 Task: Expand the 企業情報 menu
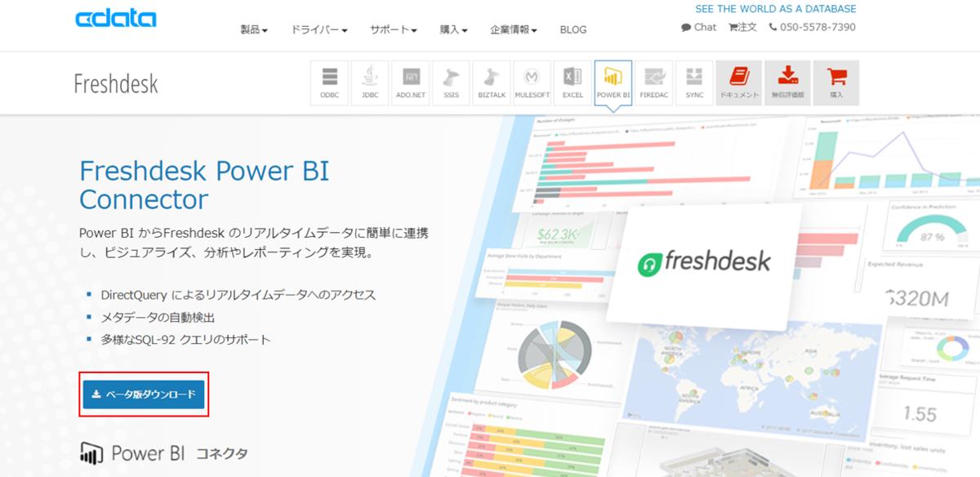point(514,29)
